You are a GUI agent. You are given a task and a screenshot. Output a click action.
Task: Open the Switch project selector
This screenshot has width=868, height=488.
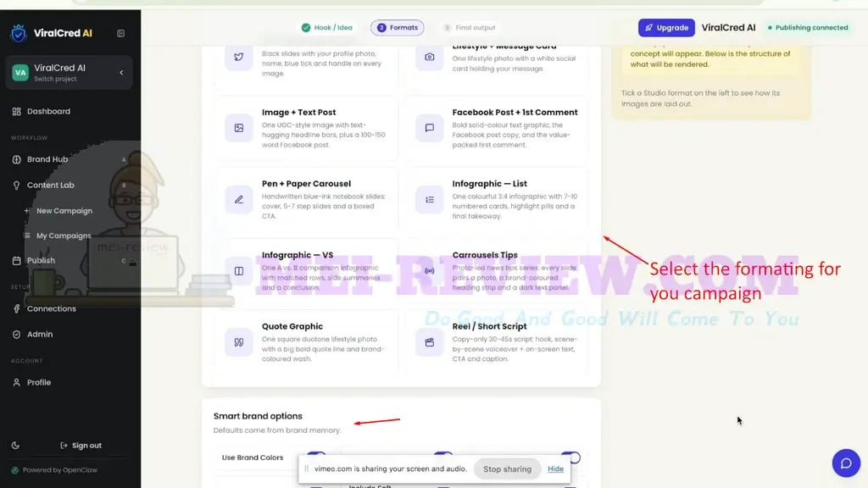[70, 73]
